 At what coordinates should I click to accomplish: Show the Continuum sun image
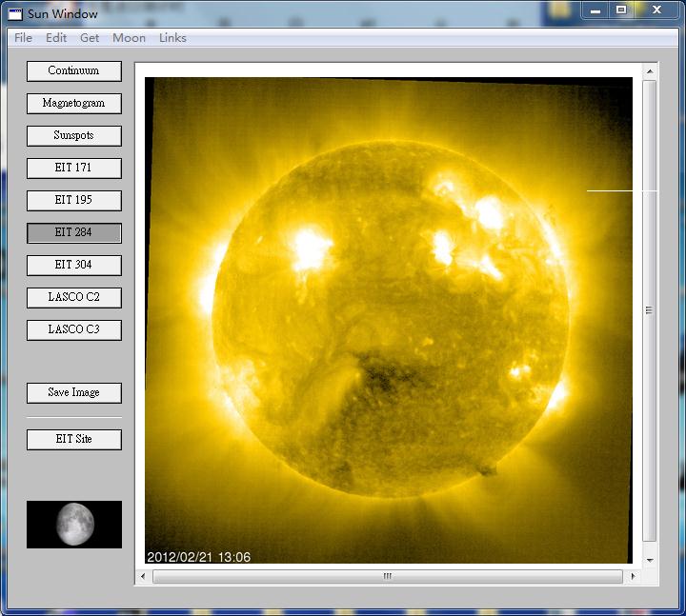tap(74, 71)
